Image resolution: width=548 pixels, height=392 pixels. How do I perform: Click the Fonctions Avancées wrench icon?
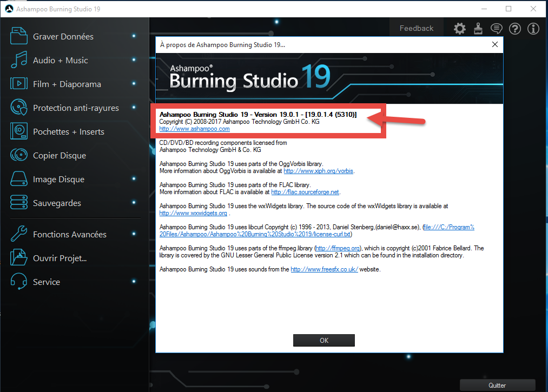(18, 234)
